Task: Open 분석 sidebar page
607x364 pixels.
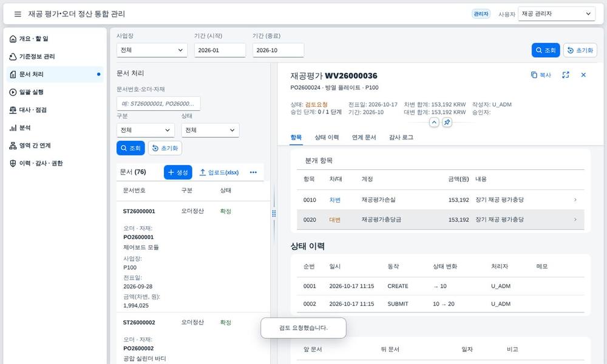Action: click(55, 127)
